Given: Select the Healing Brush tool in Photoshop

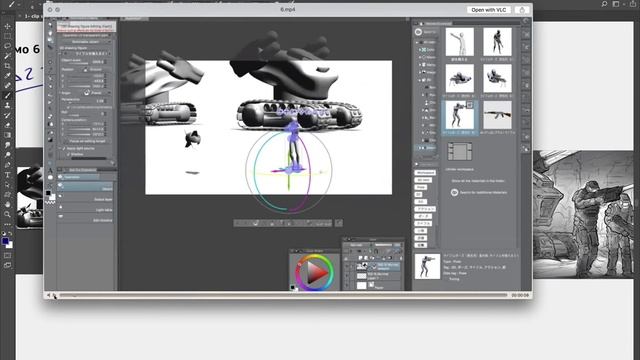Looking at the screenshot, I should point(7,86).
